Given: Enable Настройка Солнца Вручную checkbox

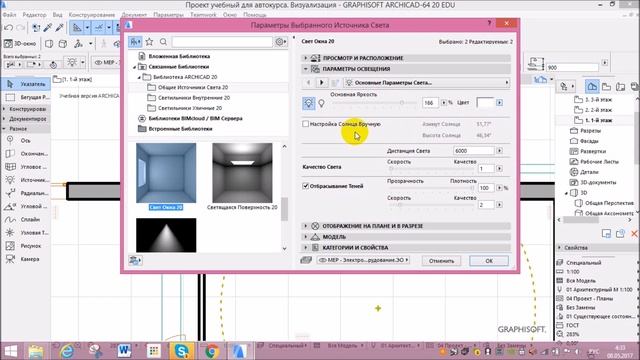Looking at the screenshot, I should click(x=305, y=124).
